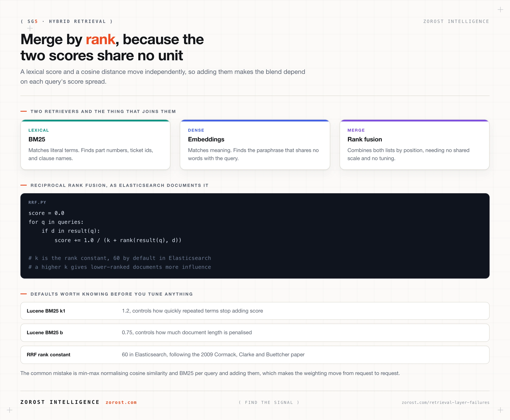The width and height of the screenshot is (510, 420).
Task: Select the Lucene BM25 k1 row
Action: [255, 311]
